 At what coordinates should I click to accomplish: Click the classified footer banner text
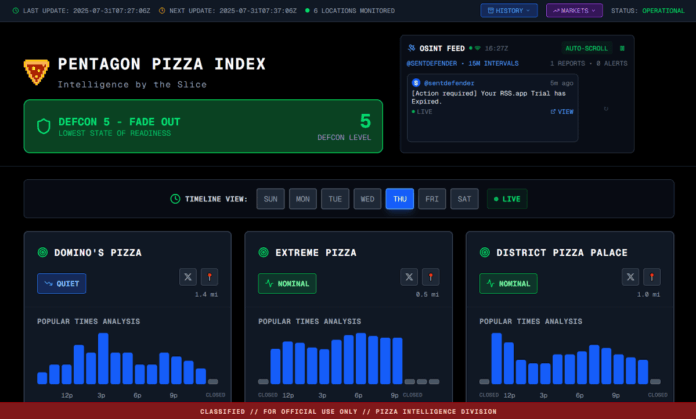348,411
